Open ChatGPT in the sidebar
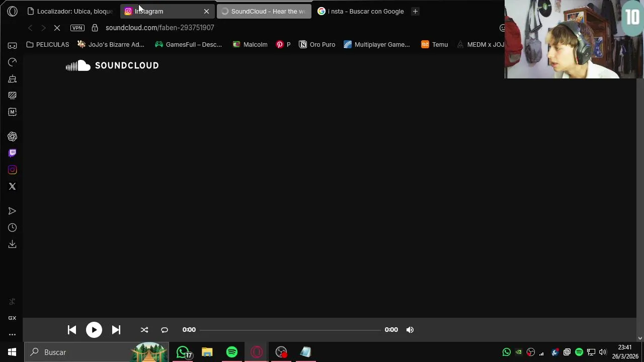Viewport: 644px width, 362px height. point(12,136)
